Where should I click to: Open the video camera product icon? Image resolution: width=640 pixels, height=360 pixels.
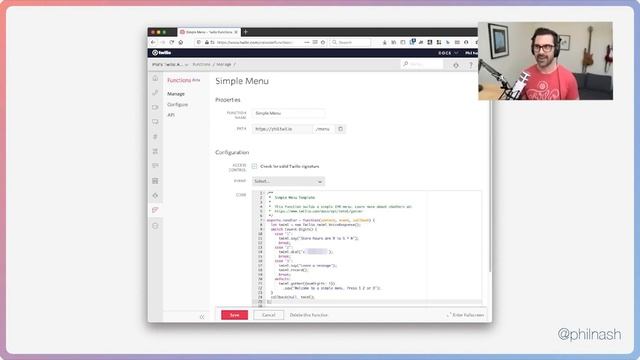pos(155,107)
